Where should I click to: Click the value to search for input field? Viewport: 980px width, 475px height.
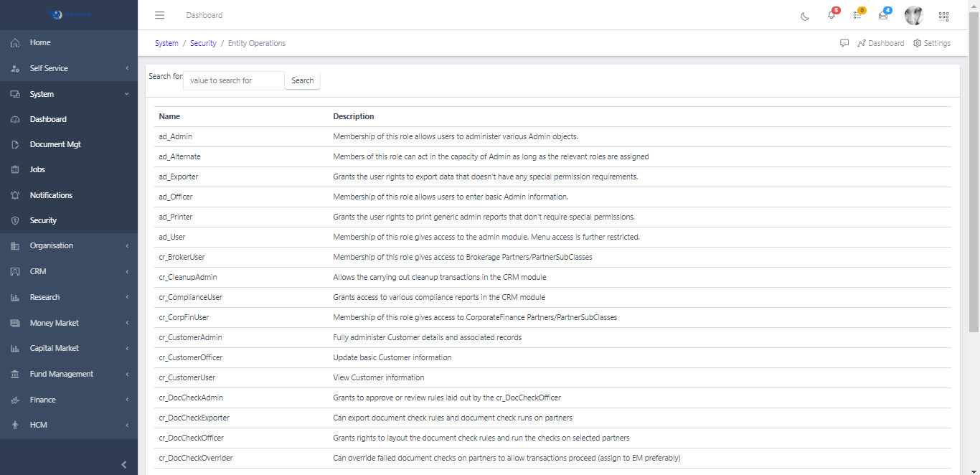pos(233,80)
